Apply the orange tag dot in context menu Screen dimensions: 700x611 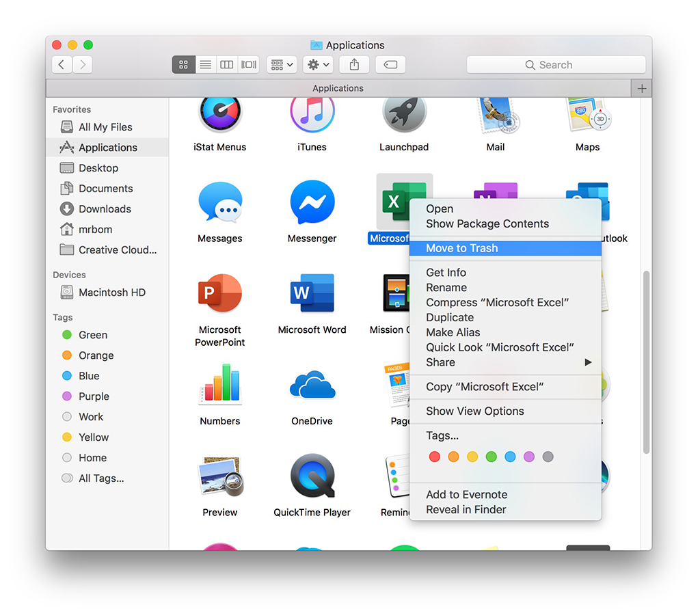click(454, 457)
